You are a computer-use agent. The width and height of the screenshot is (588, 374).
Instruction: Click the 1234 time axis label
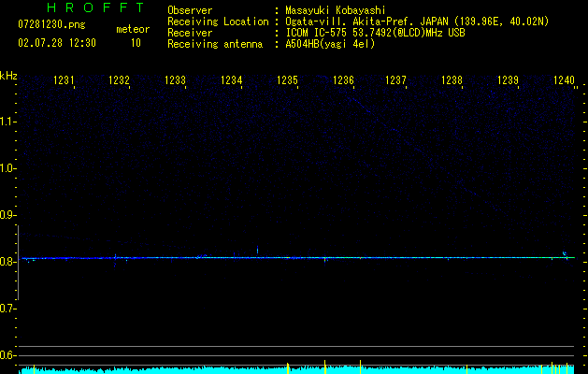point(232,79)
